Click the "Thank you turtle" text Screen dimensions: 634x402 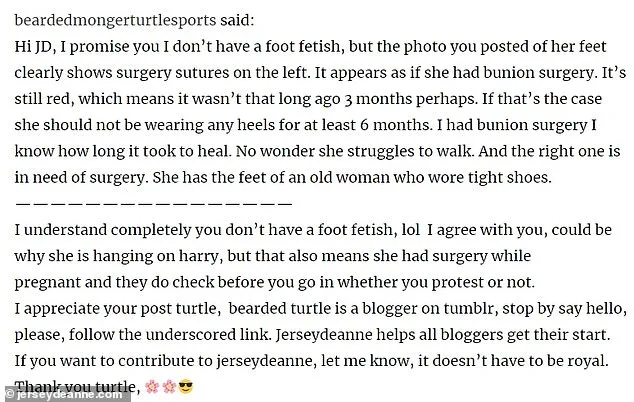click(x=70, y=386)
